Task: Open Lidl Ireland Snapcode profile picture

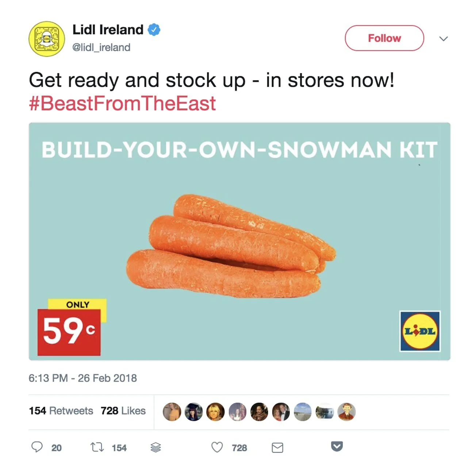Action: tap(47, 39)
